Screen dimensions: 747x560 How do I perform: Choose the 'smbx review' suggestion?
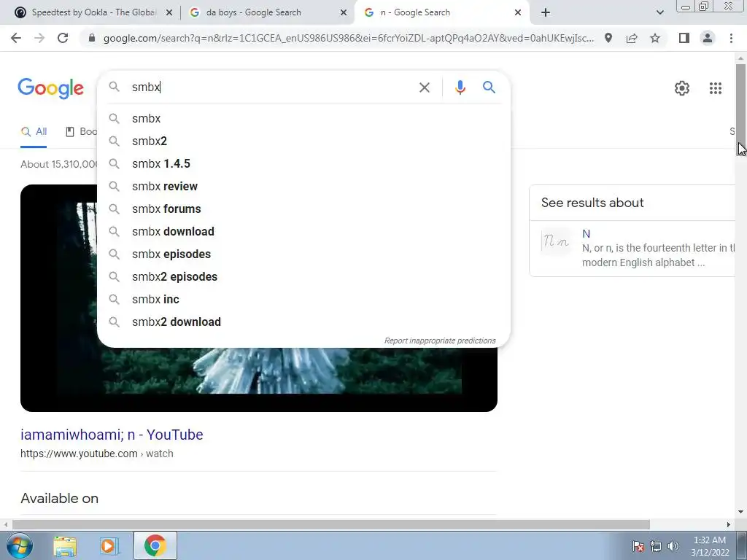coord(304,186)
